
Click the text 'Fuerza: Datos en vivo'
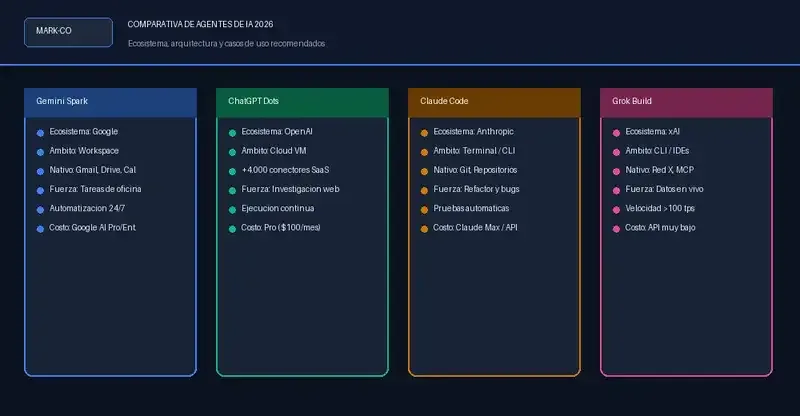(664, 189)
